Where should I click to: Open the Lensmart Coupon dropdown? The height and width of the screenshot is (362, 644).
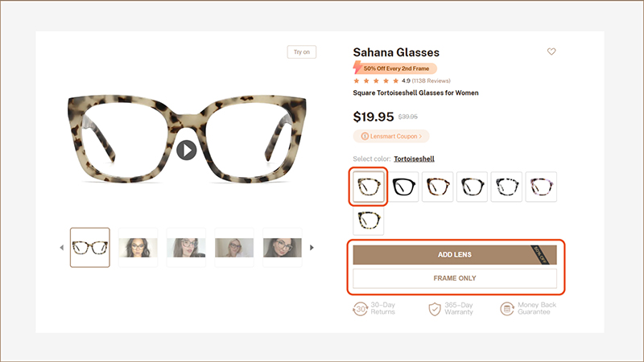click(391, 137)
